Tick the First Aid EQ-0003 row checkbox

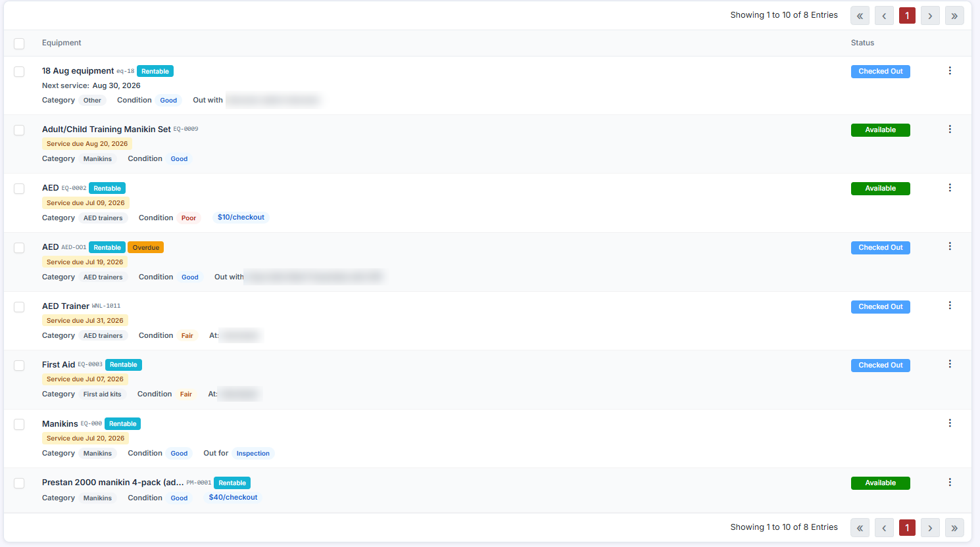19,366
